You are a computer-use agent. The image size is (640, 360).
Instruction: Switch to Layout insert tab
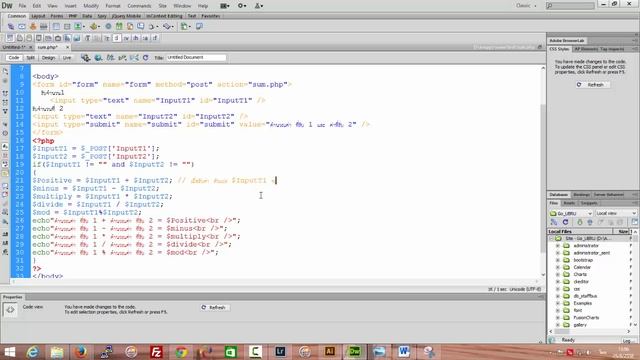(x=38, y=16)
